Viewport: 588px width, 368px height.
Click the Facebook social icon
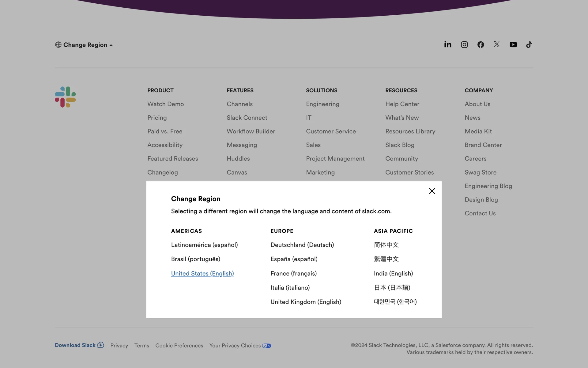[x=481, y=45]
